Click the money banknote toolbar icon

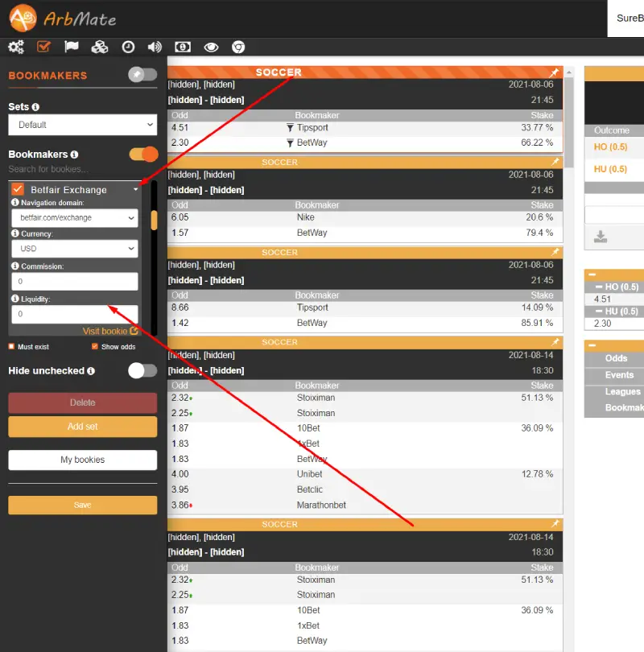click(183, 47)
